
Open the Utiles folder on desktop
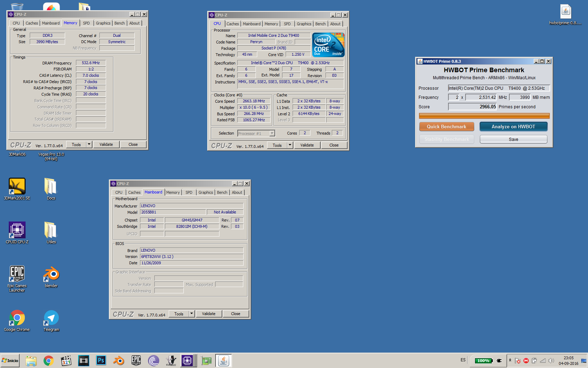pyautogui.click(x=51, y=233)
